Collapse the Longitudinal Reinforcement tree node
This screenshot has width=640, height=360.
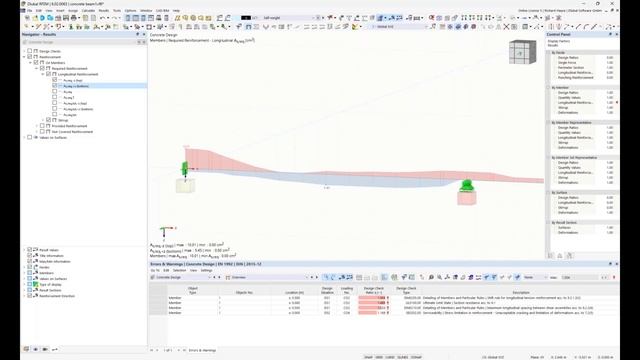pyautogui.click(x=42, y=74)
